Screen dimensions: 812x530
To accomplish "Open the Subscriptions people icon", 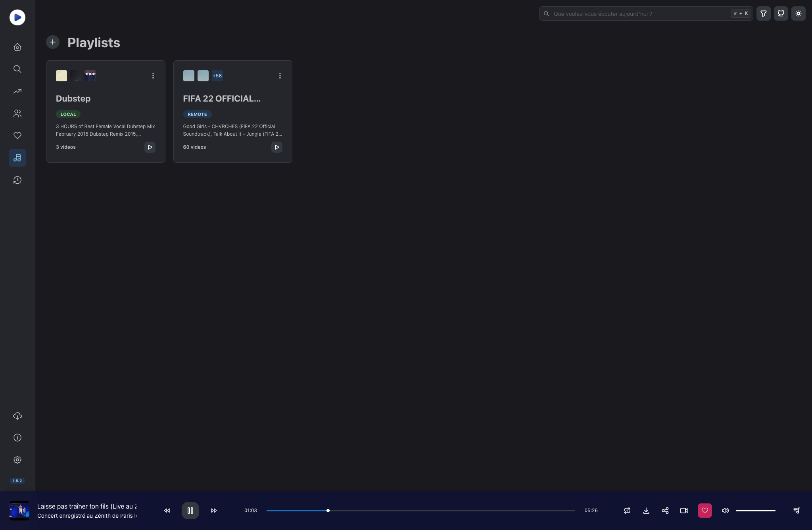I will point(17,113).
